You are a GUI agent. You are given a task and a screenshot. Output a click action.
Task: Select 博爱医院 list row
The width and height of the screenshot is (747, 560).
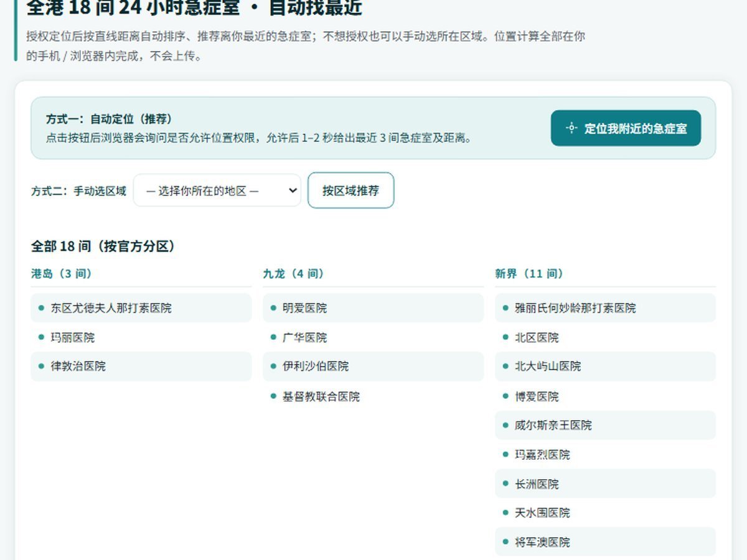(605, 396)
